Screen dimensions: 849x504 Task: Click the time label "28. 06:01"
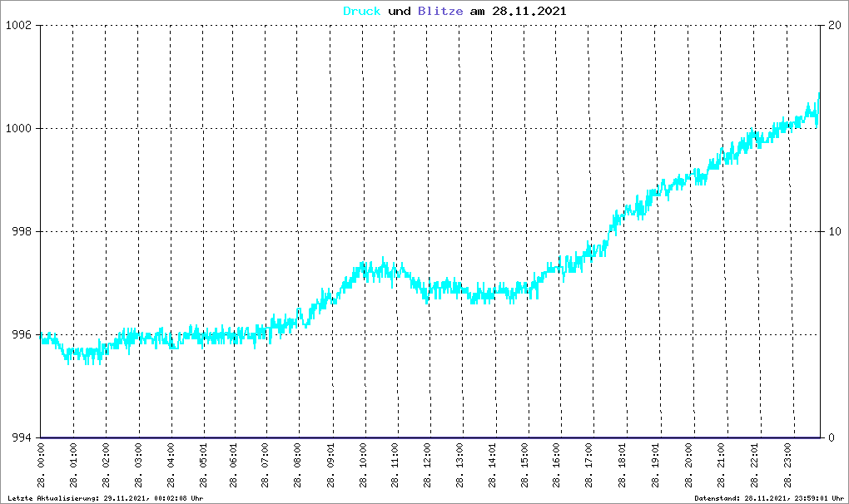pyautogui.click(x=233, y=465)
